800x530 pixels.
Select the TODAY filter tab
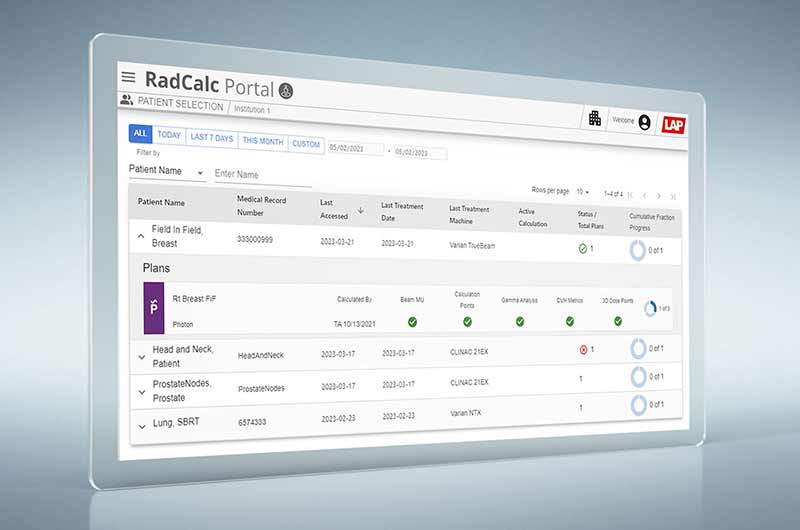tap(169, 135)
